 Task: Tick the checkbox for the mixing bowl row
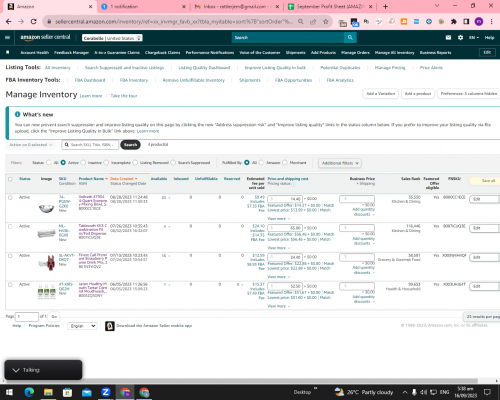[10, 198]
